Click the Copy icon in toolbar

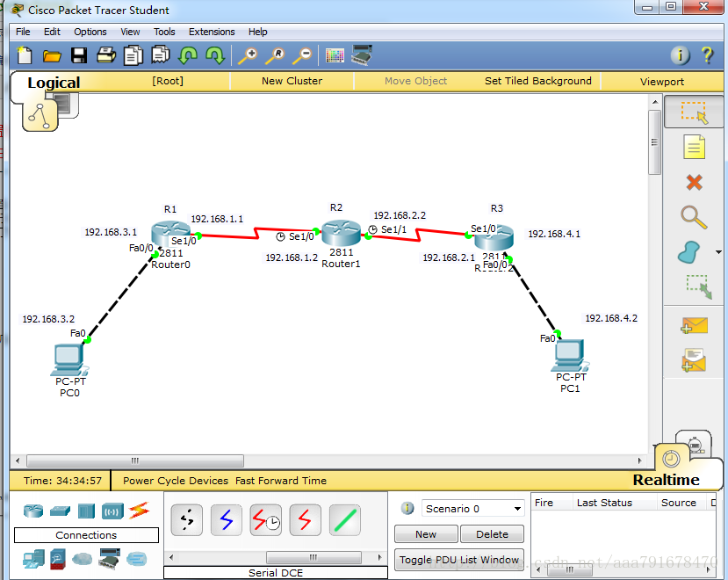click(133, 55)
